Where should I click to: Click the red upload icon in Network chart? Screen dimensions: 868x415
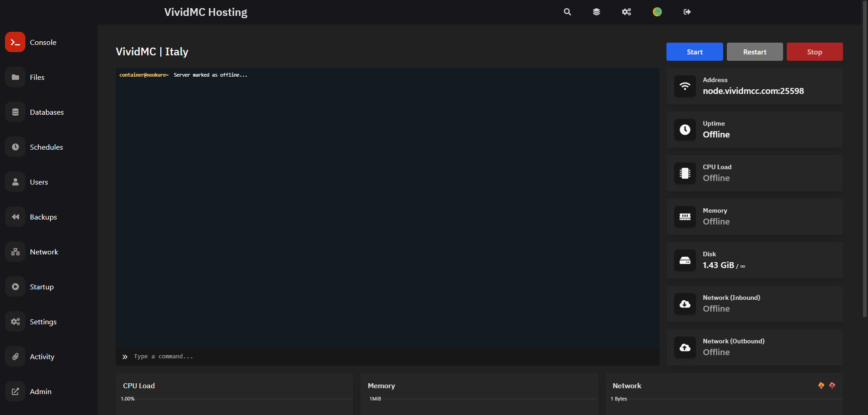click(832, 385)
